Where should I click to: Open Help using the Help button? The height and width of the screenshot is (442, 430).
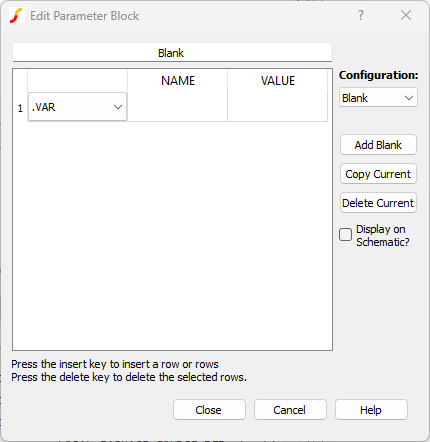pyautogui.click(x=371, y=410)
